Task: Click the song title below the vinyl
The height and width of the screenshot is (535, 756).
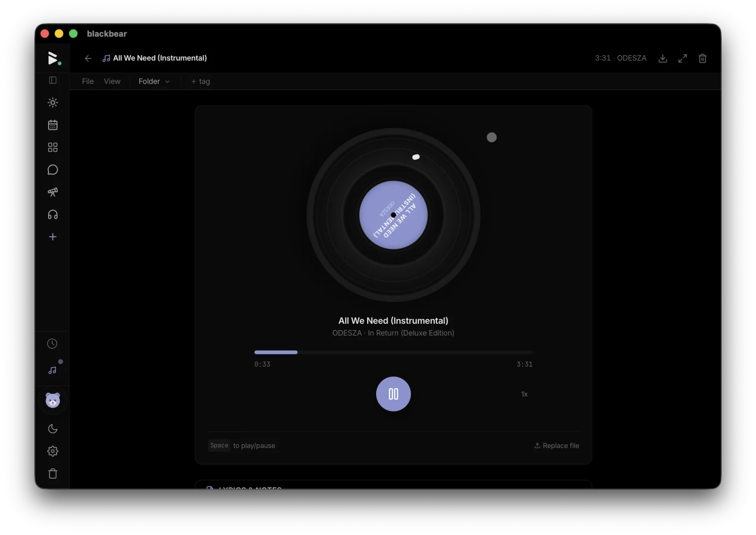Action: (x=394, y=320)
